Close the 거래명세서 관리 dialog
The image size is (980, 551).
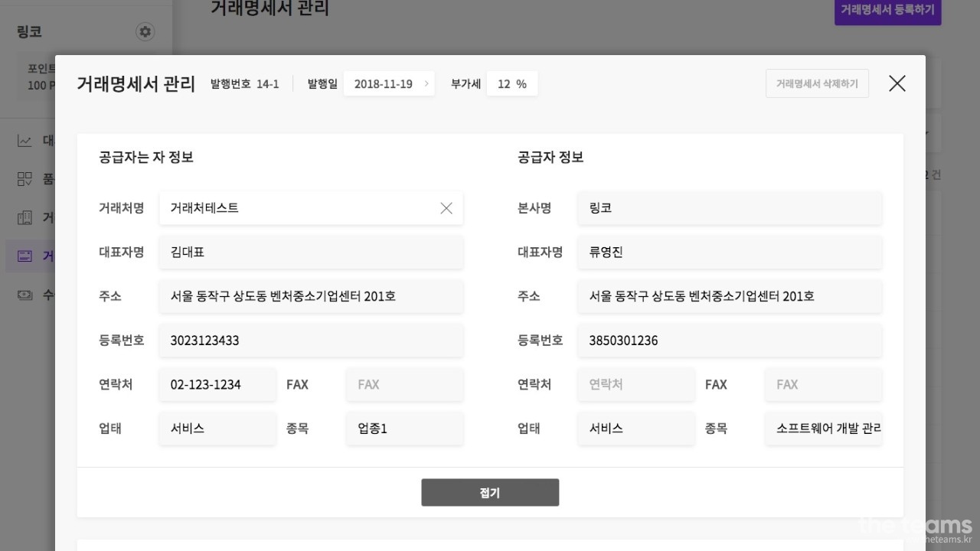[x=897, y=83]
